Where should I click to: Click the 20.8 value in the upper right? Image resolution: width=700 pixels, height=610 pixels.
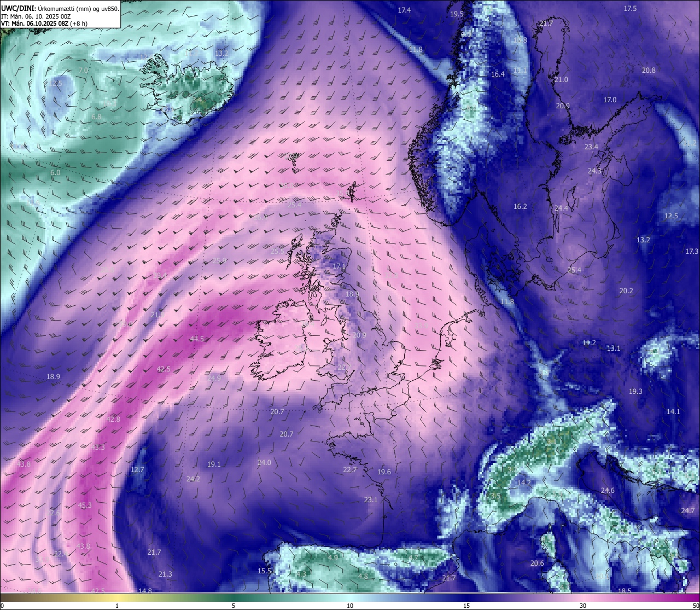649,70
